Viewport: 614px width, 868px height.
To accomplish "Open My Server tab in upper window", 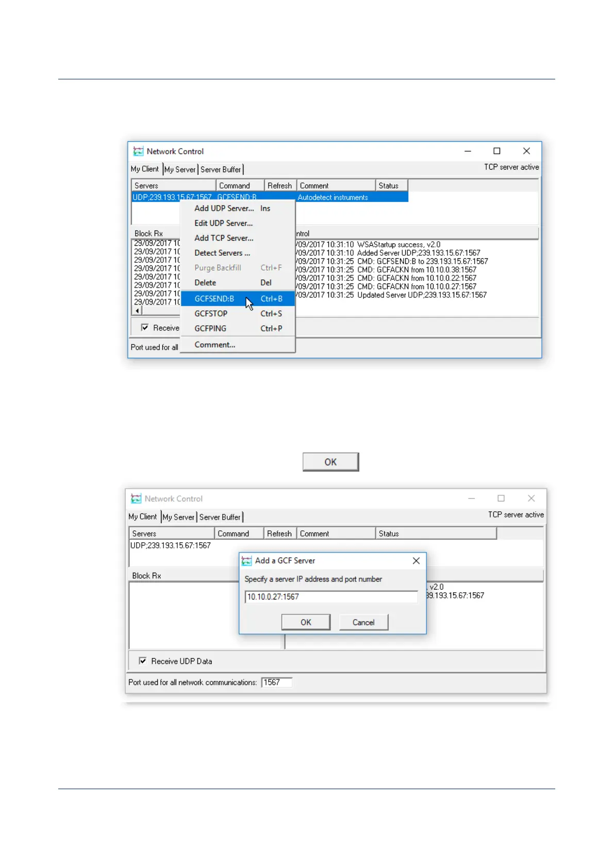I will click(x=180, y=169).
